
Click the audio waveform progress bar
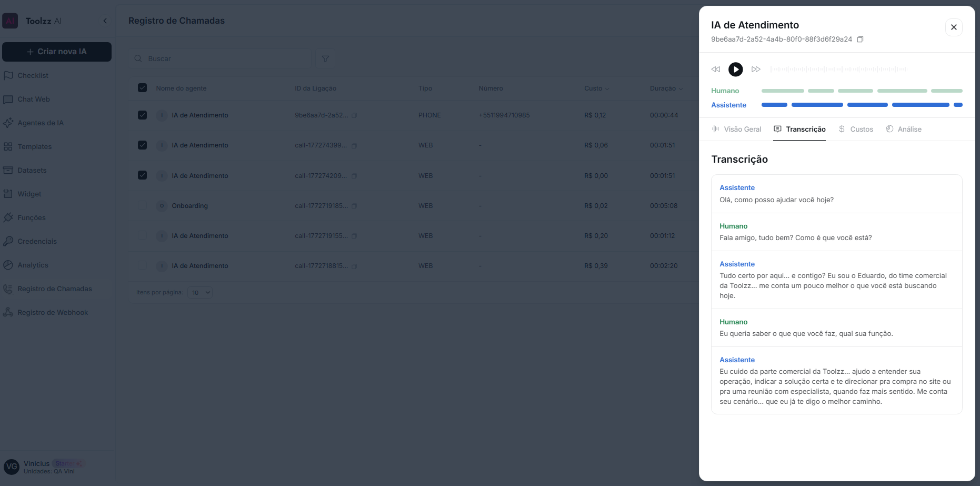(x=838, y=69)
